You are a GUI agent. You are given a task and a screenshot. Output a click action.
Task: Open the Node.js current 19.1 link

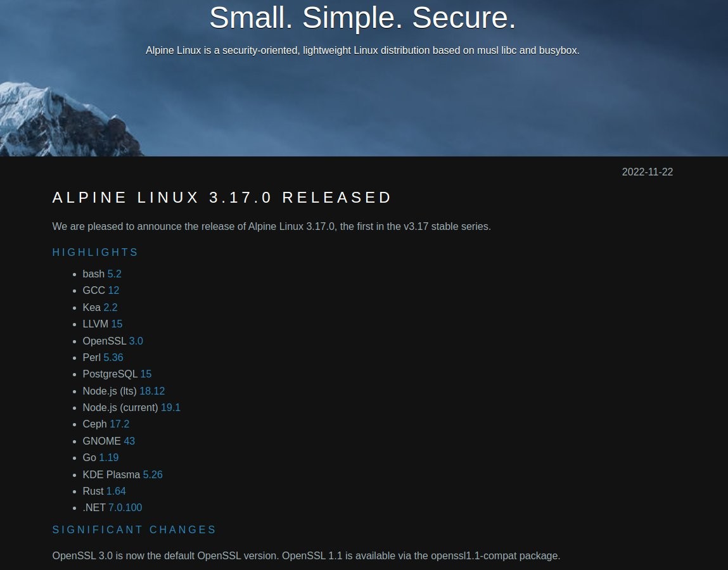tap(170, 407)
